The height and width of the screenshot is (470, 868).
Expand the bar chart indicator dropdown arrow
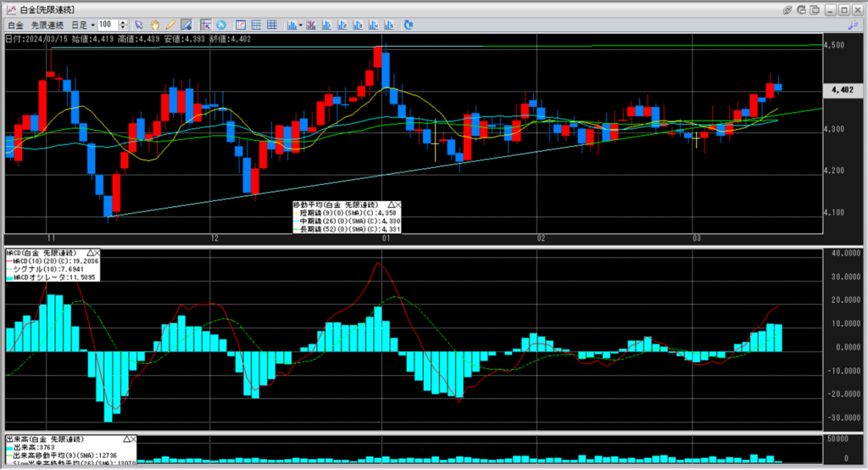300,25
